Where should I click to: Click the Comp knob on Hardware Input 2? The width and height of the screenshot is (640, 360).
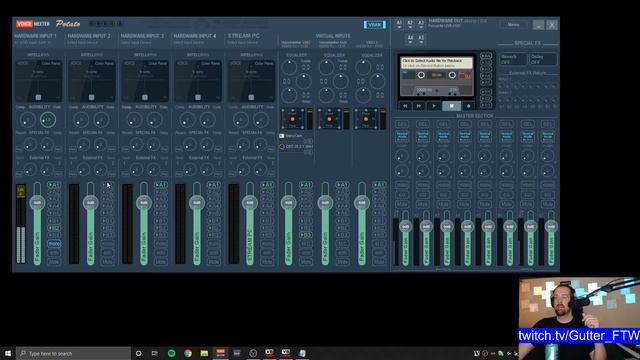coord(81,120)
